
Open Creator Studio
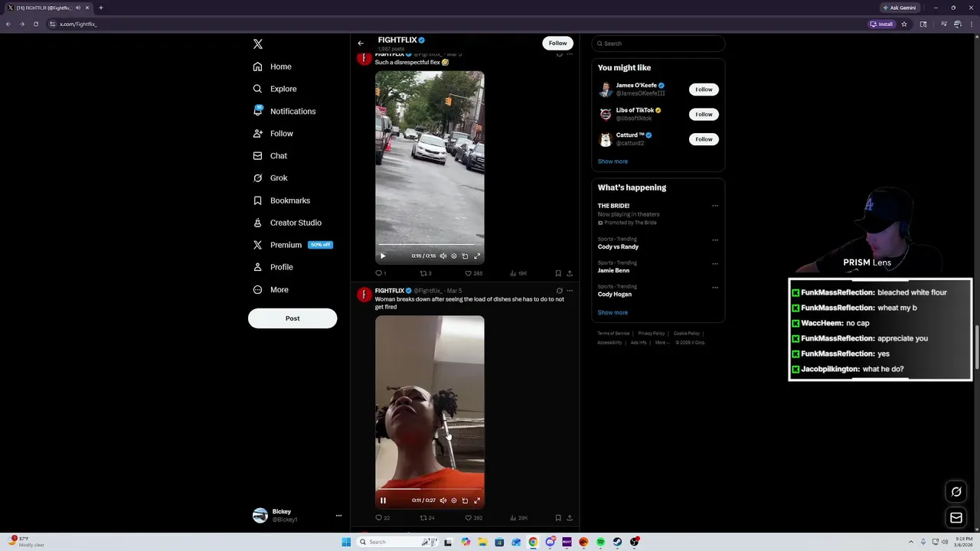tap(287, 223)
